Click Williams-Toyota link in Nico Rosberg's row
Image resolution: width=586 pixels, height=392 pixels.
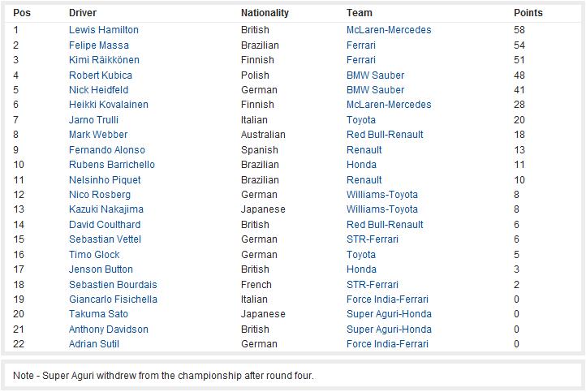[x=382, y=194]
